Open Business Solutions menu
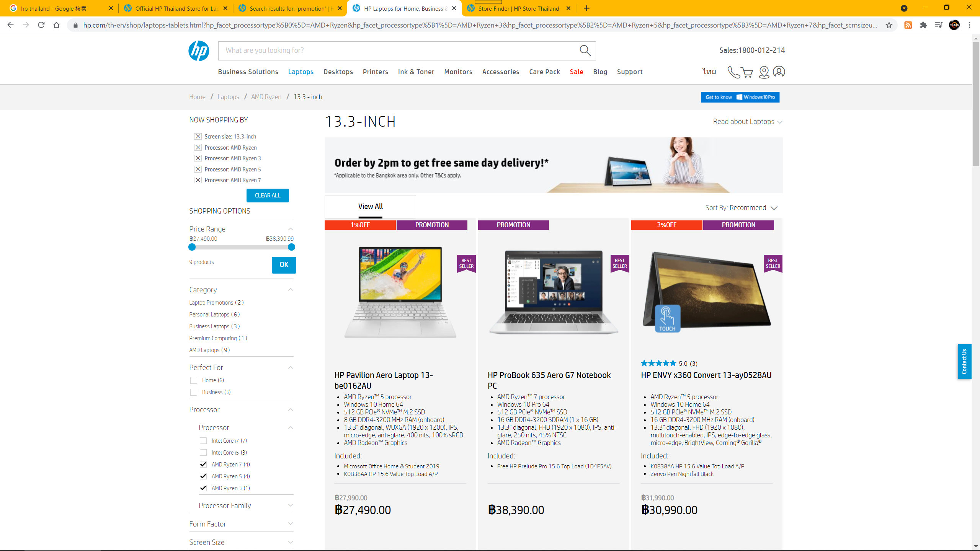Viewport: 980px width, 551px height. 248,72
